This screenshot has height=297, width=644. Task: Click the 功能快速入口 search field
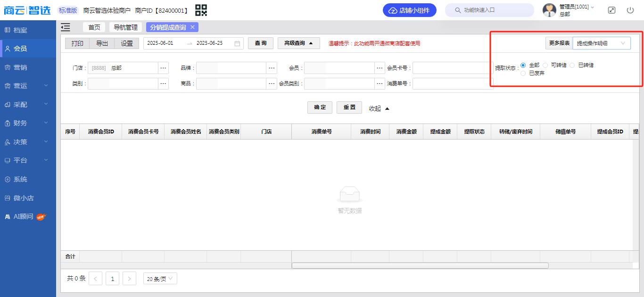click(x=489, y=10)
